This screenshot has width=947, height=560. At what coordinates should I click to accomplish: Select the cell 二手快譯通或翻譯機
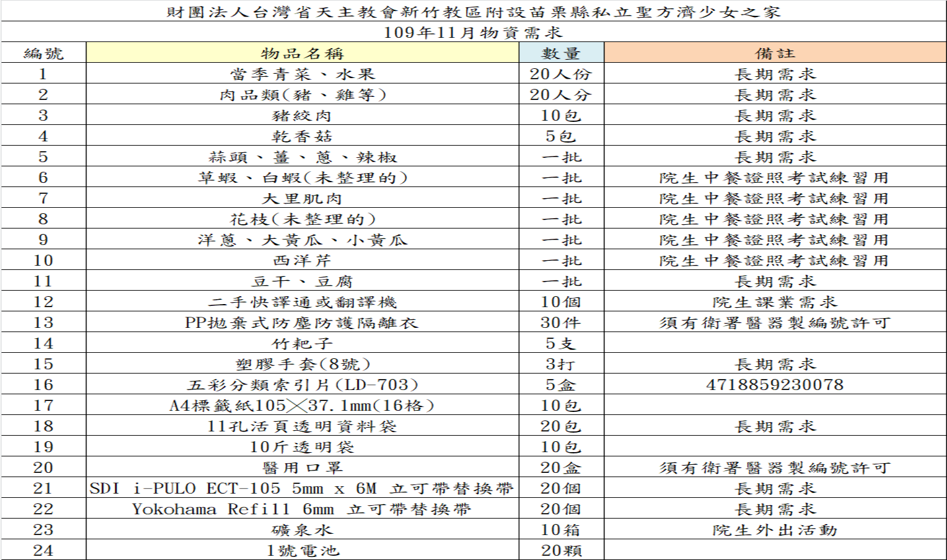302,302
